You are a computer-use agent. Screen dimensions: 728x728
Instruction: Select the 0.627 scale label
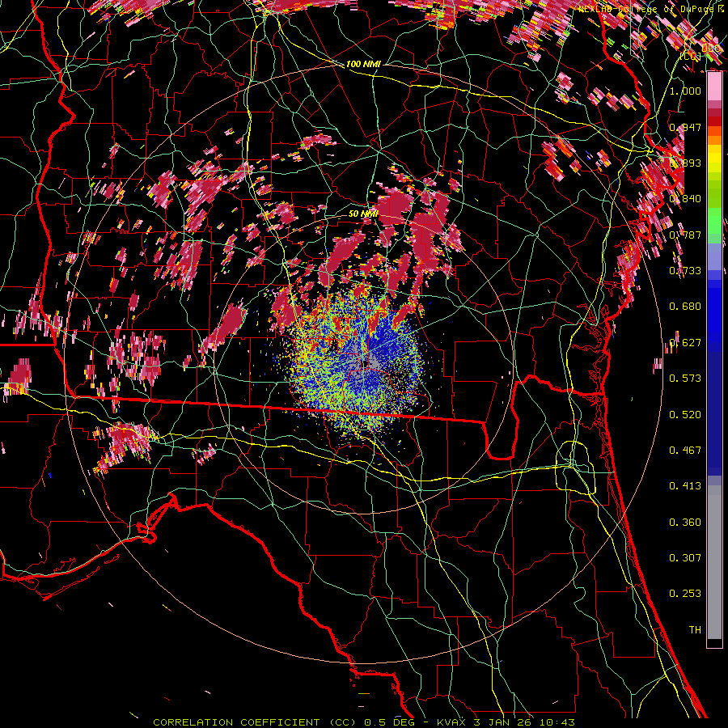tap(685, 343)
